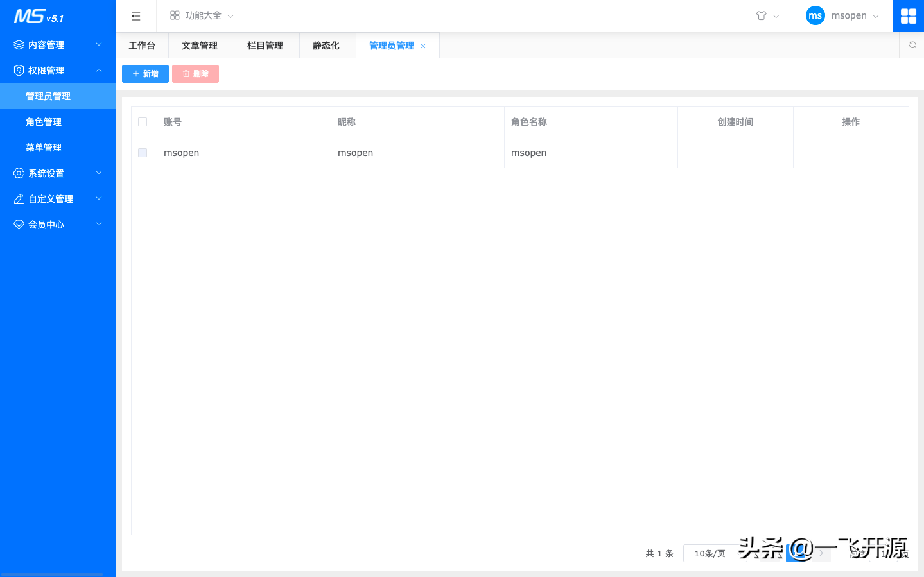Toggle selection of the msopen administrator record

click(143, 153)
